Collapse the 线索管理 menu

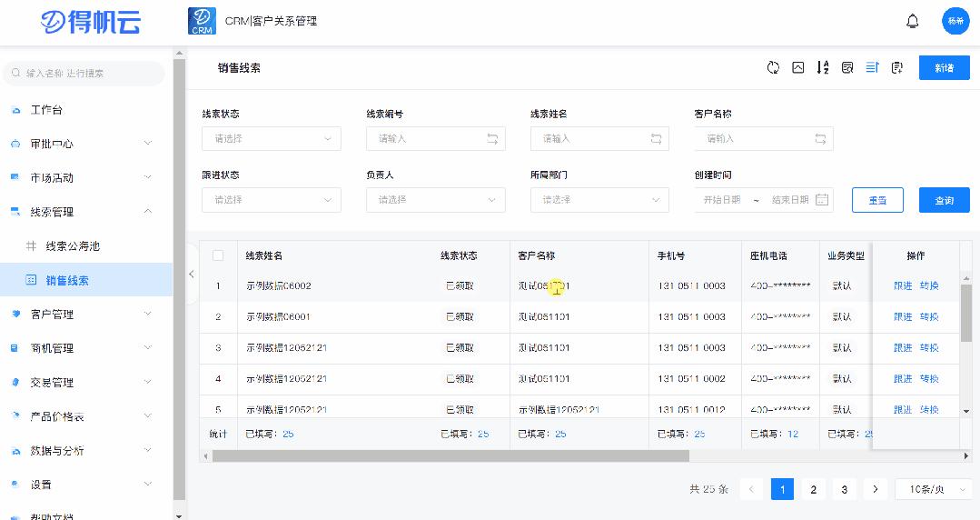pyautogui.click(x=86, y=212)
